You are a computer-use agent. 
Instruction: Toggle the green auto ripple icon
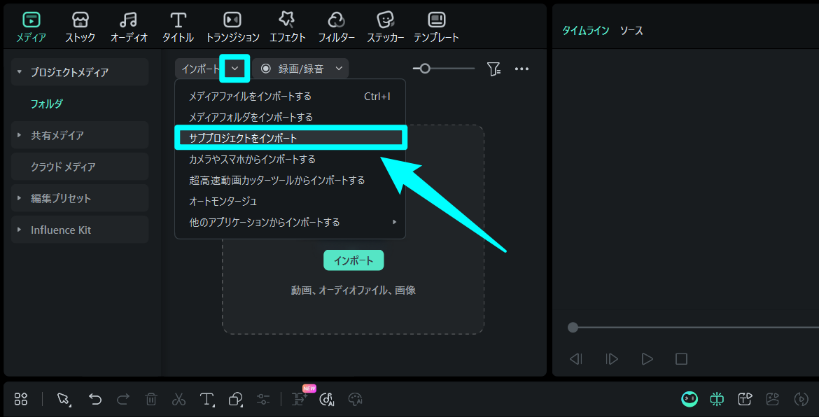(x=717, y=399)
